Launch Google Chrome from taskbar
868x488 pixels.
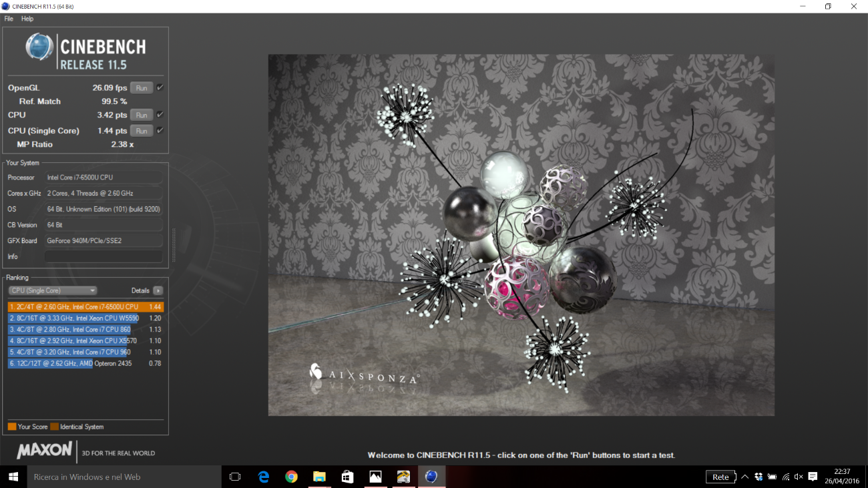point(291,477)
